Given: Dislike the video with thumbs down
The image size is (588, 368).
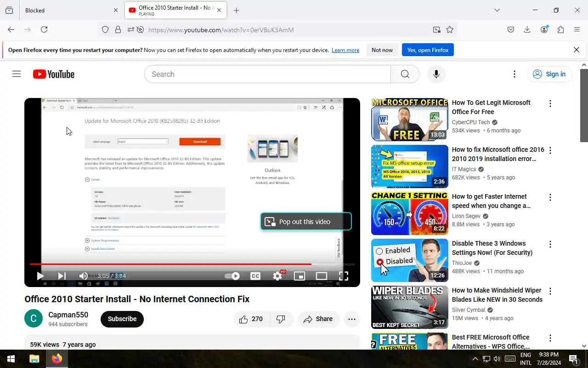Looking at the screenshot, I should pyautogui.click(x=281, y=319).
